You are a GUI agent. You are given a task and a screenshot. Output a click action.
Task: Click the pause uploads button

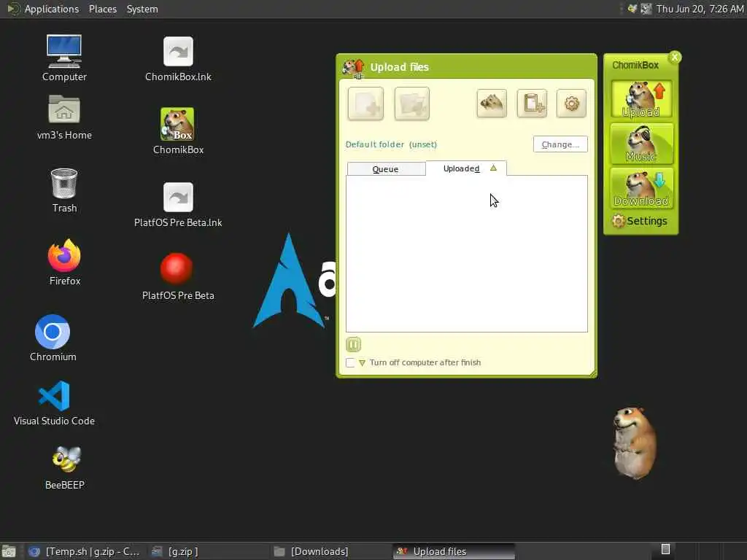[354, 344]
